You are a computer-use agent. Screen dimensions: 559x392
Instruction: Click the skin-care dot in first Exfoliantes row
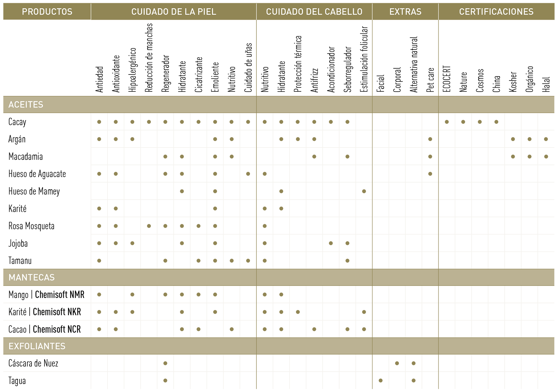click(165, 363)
